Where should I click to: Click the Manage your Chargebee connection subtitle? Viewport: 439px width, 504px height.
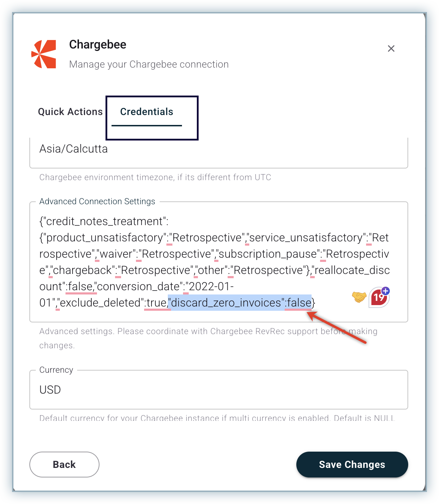(x=149, y=64)
